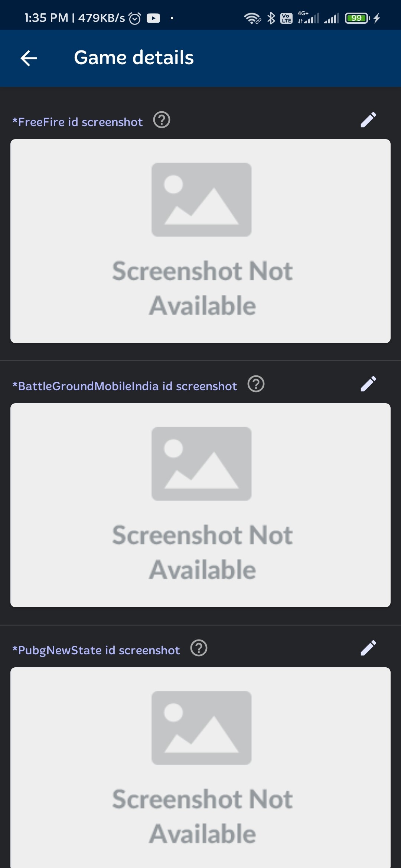
Task: Open help for FreeFire id screenshot
Action: pyautogui.click(x=162, y=120)
